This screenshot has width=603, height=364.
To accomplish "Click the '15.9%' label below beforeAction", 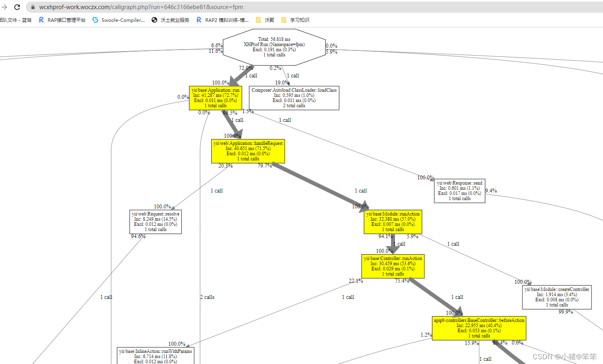I will point(472,343).
